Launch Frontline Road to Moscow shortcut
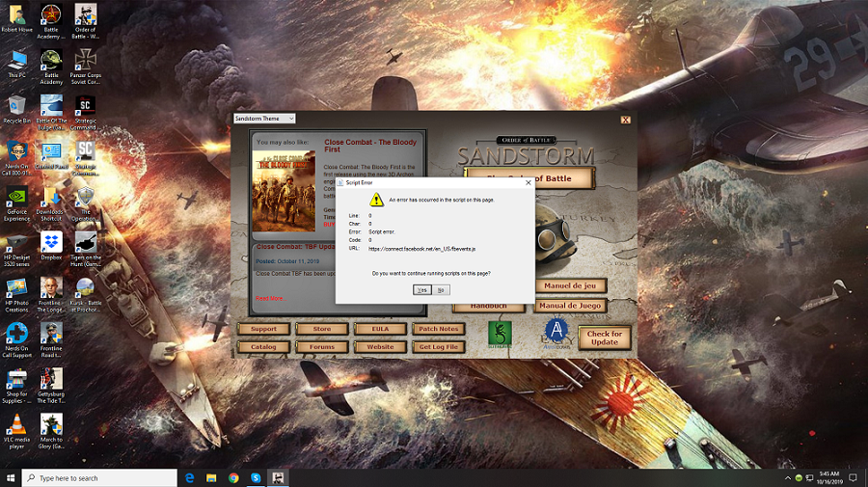Image resolution: width=868 pixels, height=487 pixels. click(x=51, y=340)
